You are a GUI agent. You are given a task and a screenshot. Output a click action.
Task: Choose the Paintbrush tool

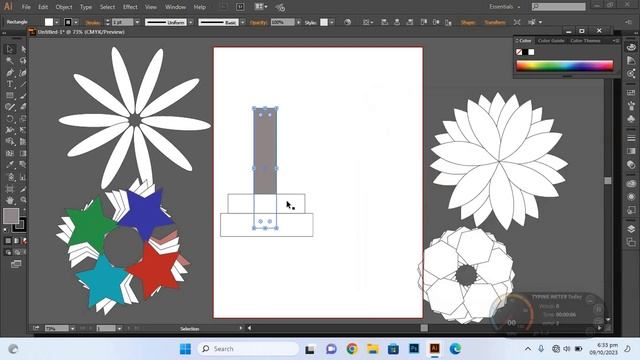pyautogui.click(x=23, y=96)
